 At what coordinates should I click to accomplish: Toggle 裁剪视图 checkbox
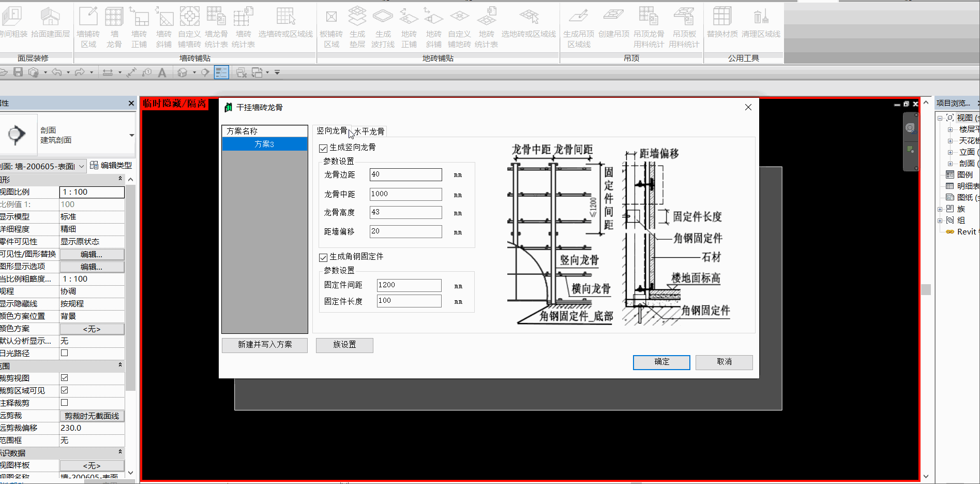(x=65, y=378)
